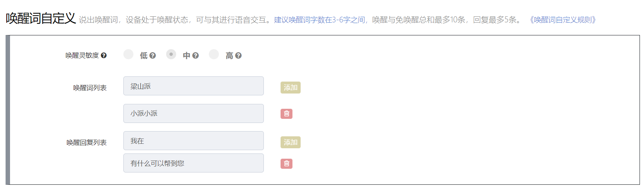Screen dimensions: 644x187
Task: Select the 高 sensitivity radio button
Action: pyautogui.click(x=214, y=54)
